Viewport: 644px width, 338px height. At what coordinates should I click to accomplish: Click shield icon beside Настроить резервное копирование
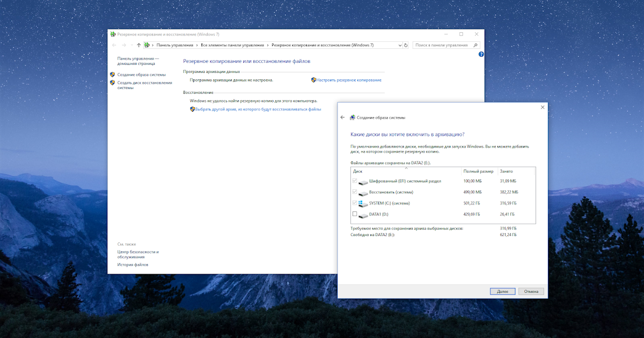[313, 80]
